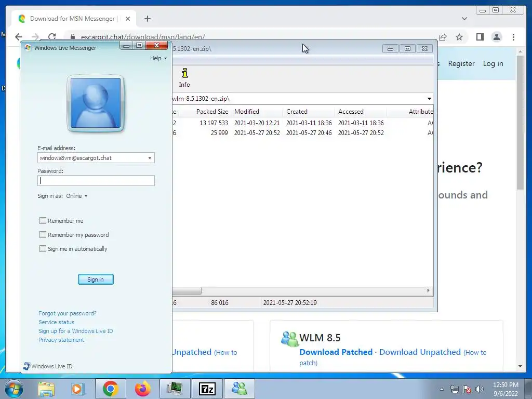532x399 pixels.
Task: Click the Windows Live Messenger display picture
Action: point(96,103)
